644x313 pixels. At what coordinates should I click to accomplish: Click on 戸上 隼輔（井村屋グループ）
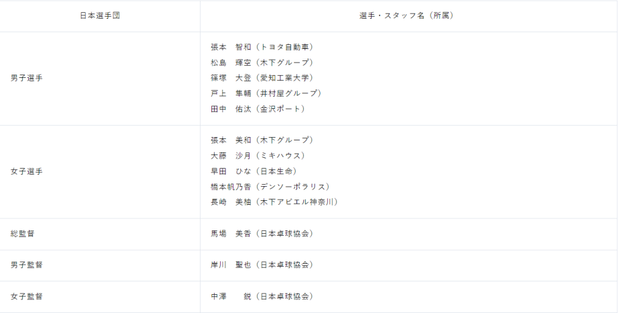(266, 93)
